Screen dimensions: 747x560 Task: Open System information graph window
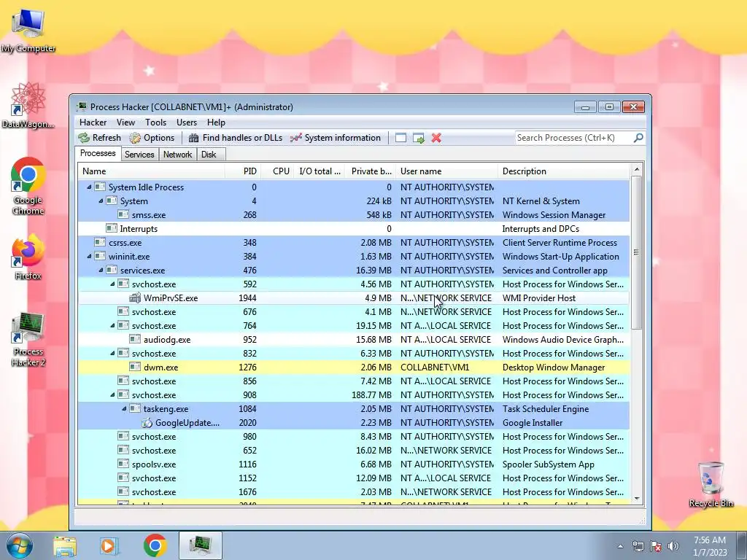tap(336, 138)
